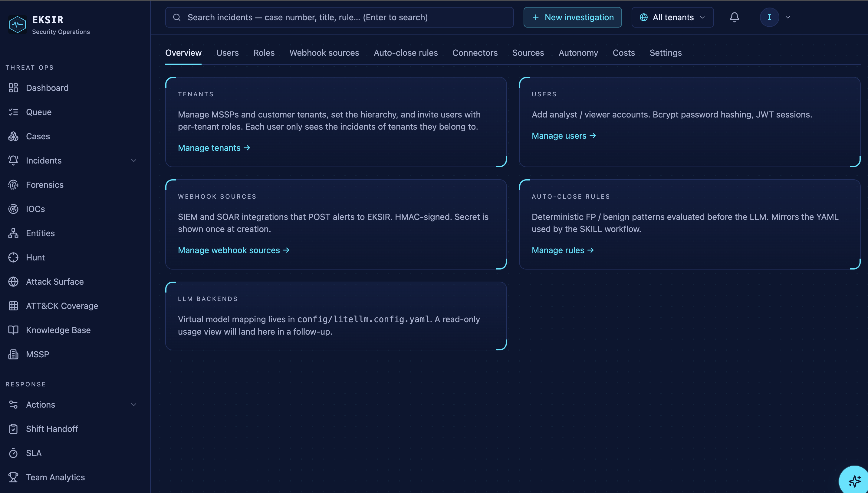Switch to the Users tab

click(227, 53)
